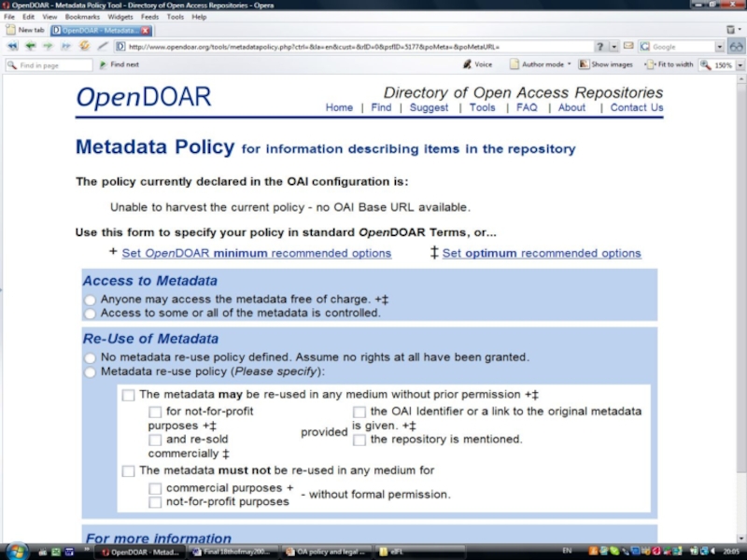Click Find next
This screenshot has width=747, height=560.
tap(120, 64)
